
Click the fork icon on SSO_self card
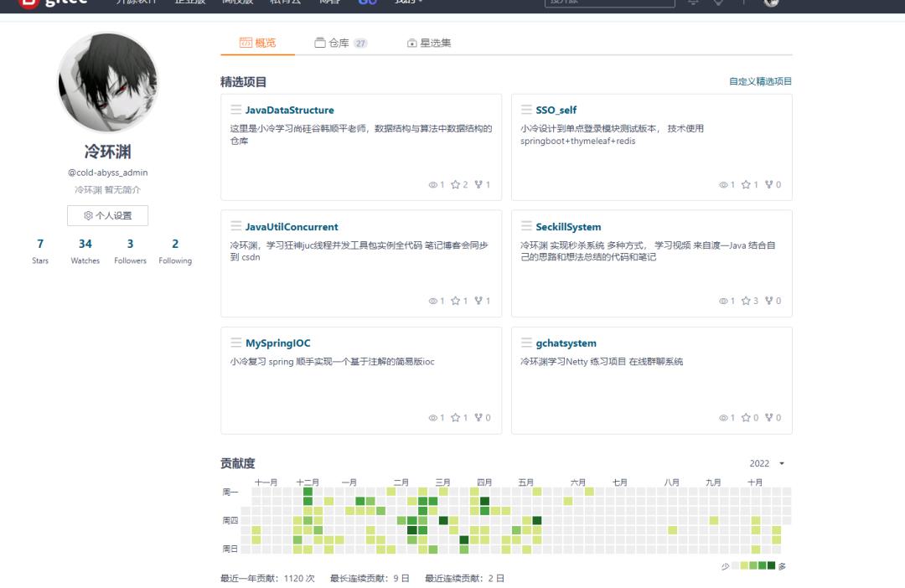768,184
